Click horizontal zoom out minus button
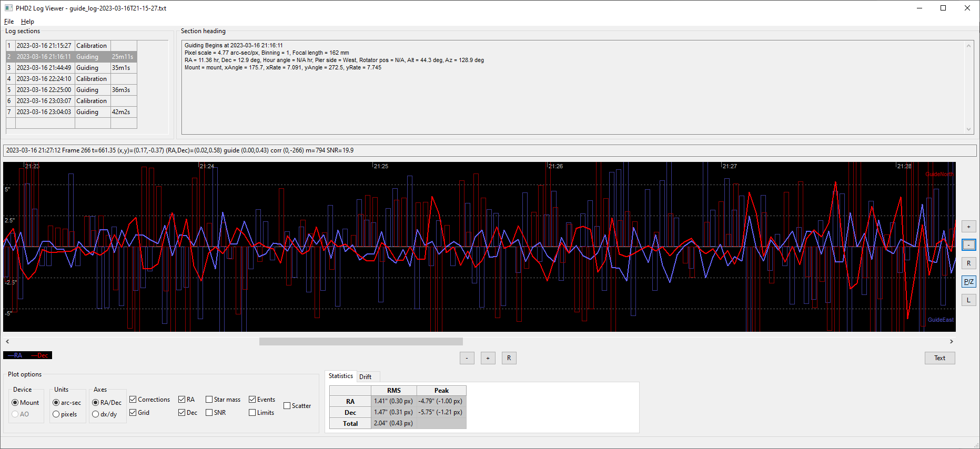 pos(467,358)
